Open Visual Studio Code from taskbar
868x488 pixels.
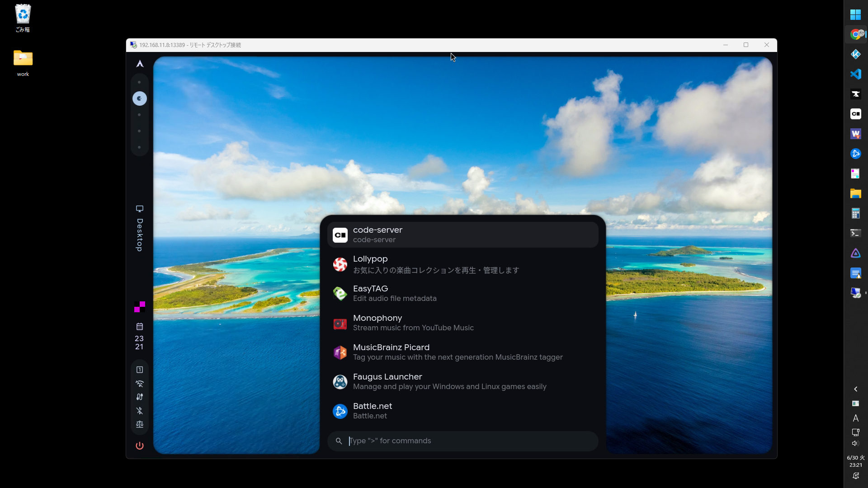pos(855,74)
